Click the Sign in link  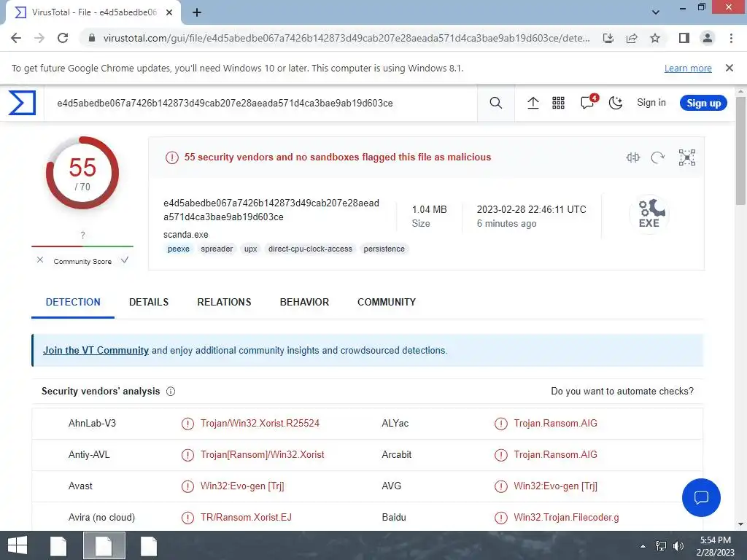(651, 103)
